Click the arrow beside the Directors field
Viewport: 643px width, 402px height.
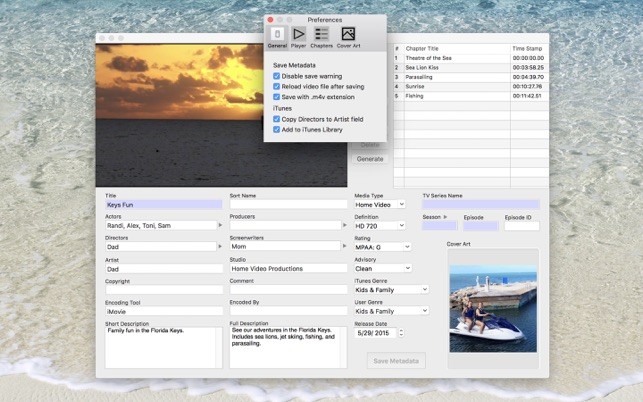(220, 247)
